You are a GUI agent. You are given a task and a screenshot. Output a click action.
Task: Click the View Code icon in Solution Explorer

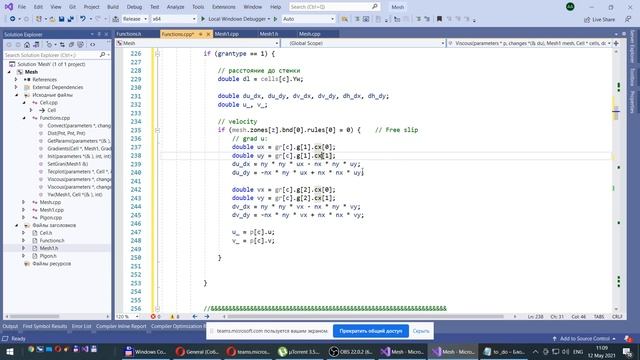click(93, 44)
